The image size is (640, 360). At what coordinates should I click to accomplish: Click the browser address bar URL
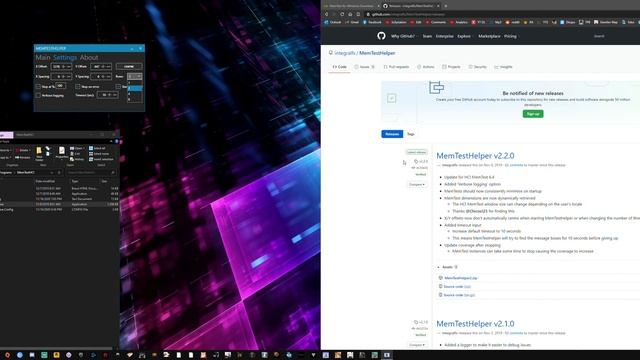408,14
